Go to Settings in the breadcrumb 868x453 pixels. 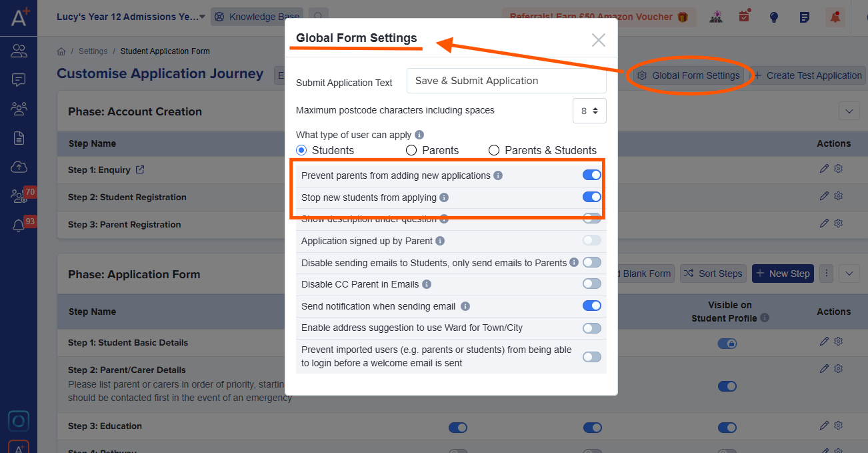93,51
